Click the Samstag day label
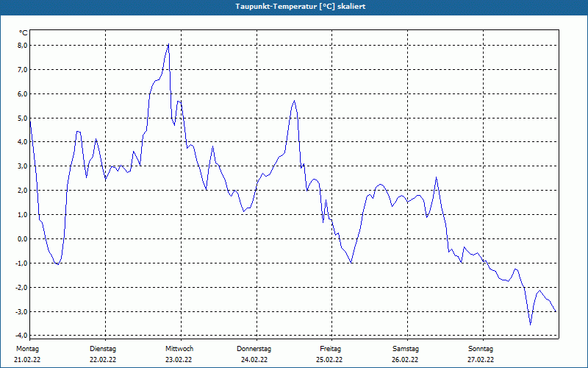 (x=406, y=349)
